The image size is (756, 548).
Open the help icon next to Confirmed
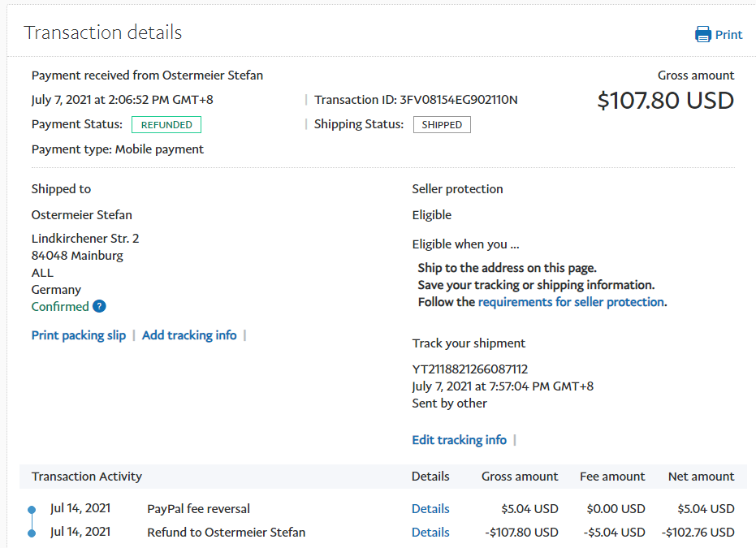click(99, 306)
